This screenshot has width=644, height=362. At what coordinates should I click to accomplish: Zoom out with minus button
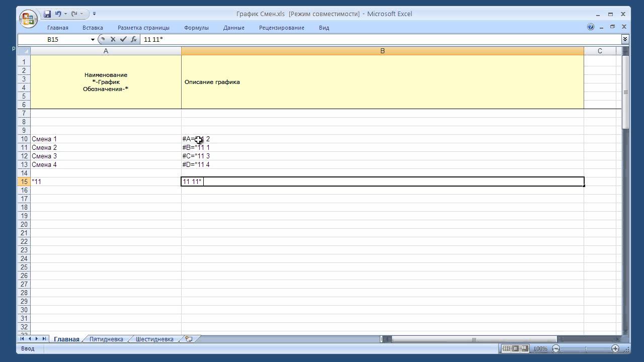pyautogui.click(x=556, y=348)
